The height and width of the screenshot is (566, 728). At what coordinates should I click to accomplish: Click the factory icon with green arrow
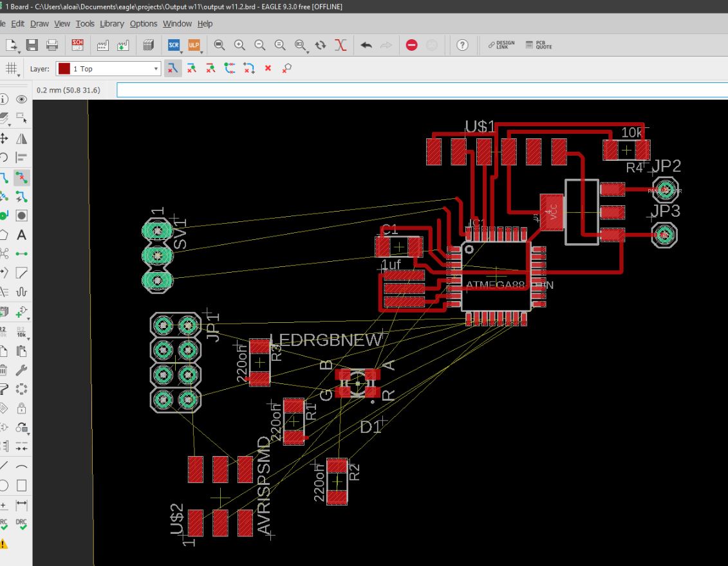coord(123,45)
